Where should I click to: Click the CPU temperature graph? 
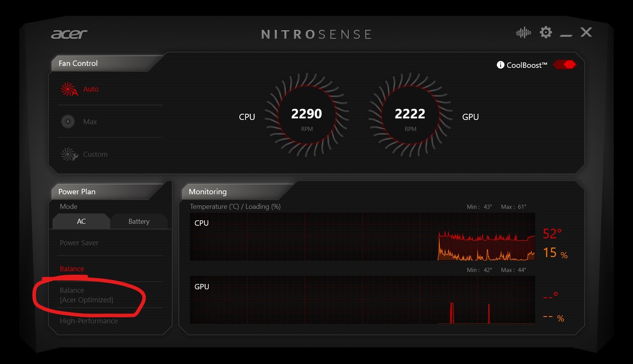(362, 237)
